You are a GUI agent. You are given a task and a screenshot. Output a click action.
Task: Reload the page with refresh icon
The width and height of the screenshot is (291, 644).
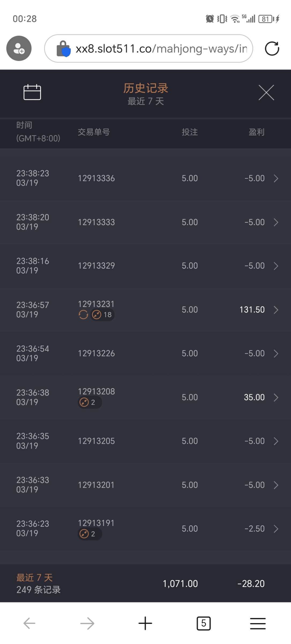pos(272,49)
